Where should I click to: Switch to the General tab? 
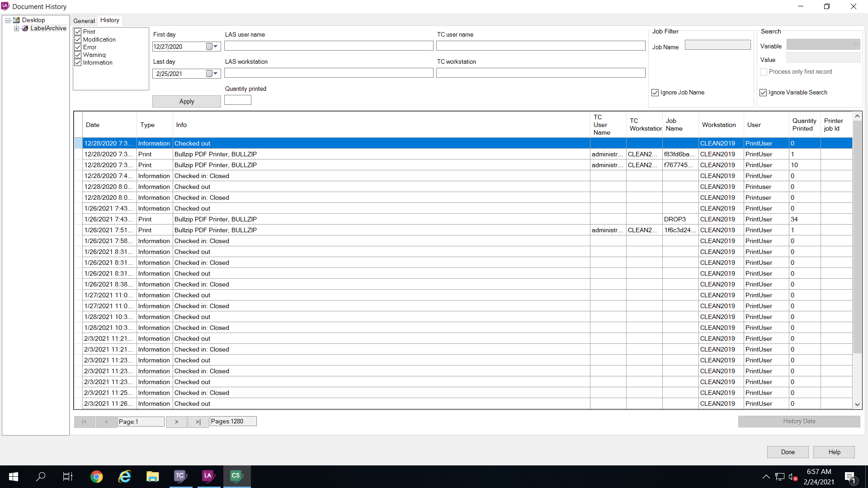[x=84, y=21]
